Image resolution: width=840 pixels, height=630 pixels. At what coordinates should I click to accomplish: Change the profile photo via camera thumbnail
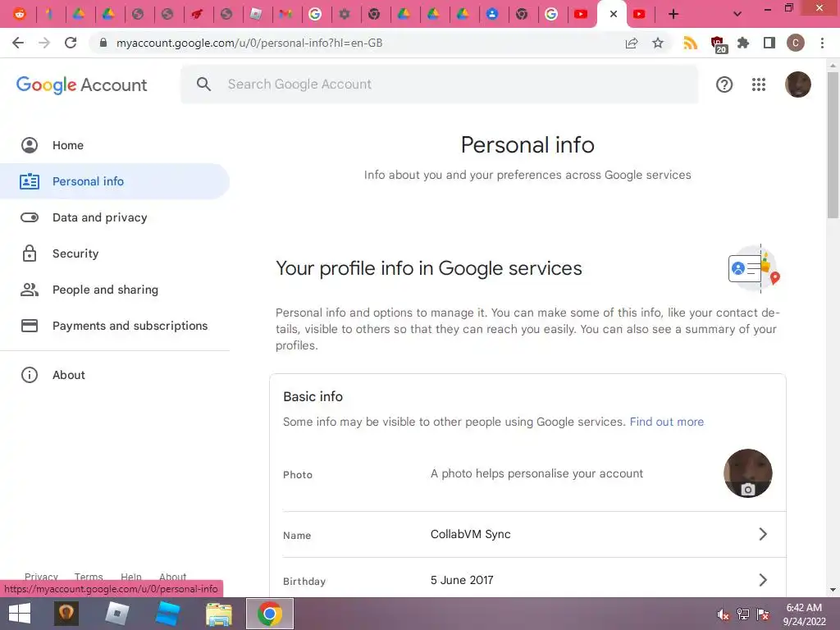(x=748, y=473)
